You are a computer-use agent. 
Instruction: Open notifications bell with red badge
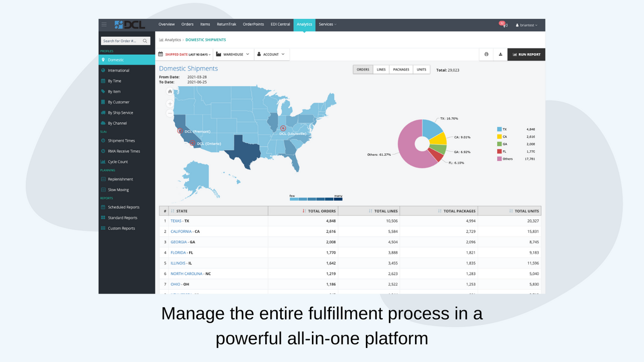click(x=504, y=24)
